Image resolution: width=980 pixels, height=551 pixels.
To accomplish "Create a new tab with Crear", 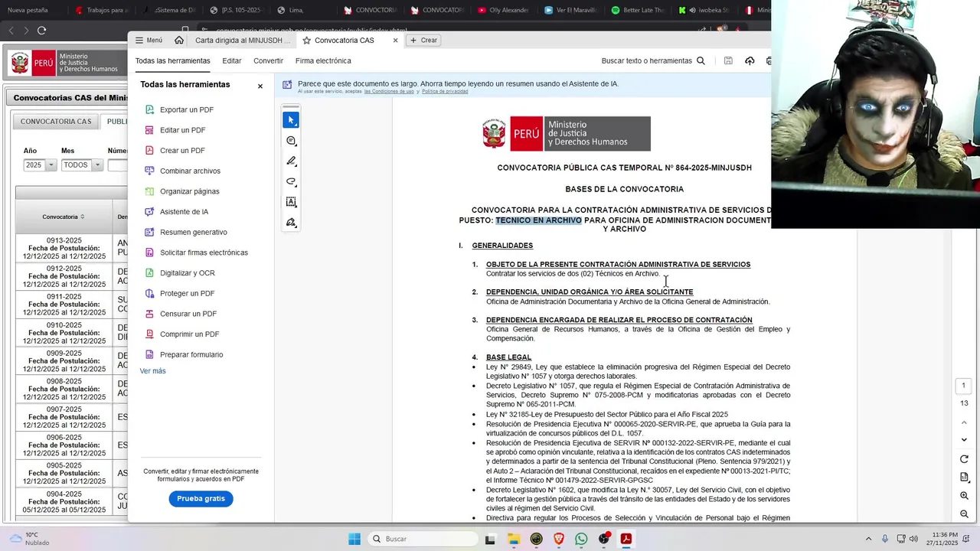I will click(x=423, y=40).
